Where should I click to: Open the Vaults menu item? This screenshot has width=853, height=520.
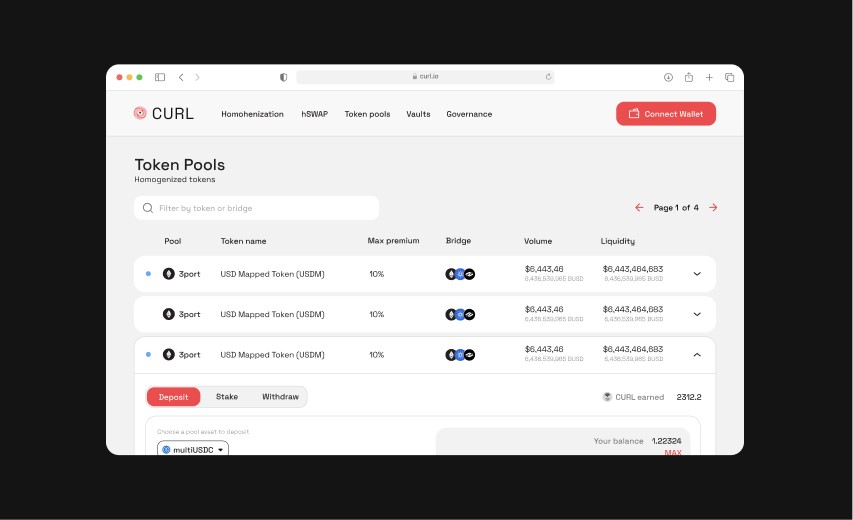[418, 114]
